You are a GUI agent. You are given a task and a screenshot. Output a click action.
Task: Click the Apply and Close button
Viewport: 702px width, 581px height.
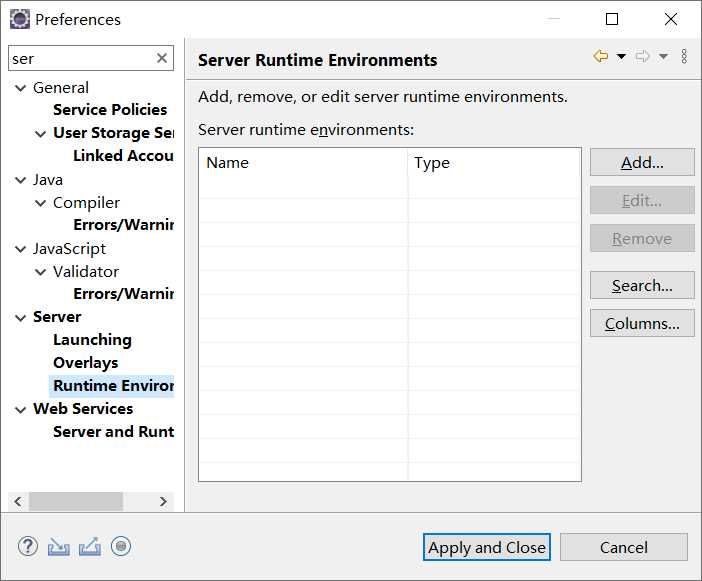point(487,547)
